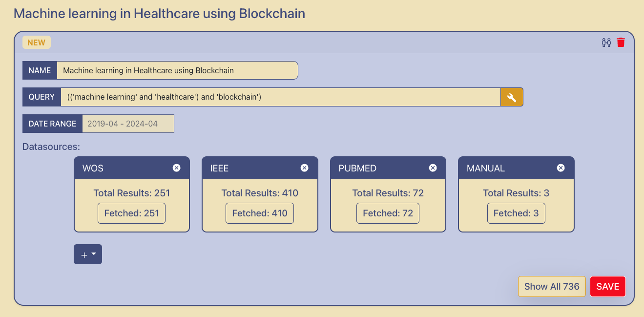Focus the Name input field
This screenshot has width=644, height=317.
(177, 70)
